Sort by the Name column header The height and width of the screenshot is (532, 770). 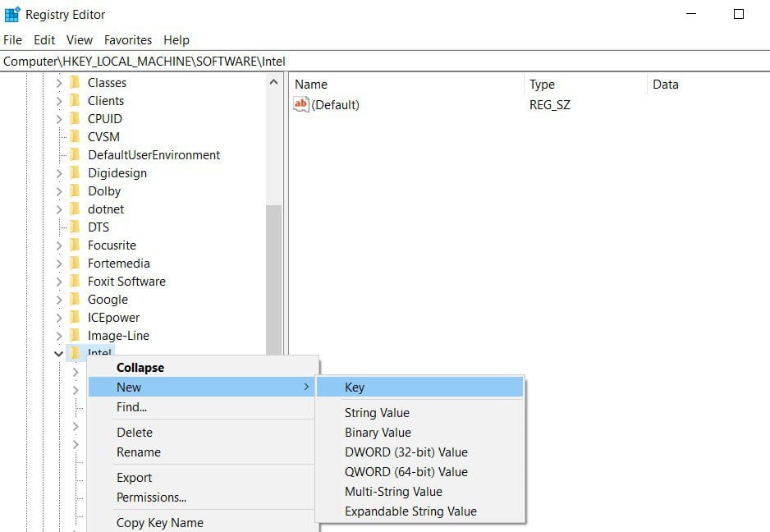click(407, 85)
